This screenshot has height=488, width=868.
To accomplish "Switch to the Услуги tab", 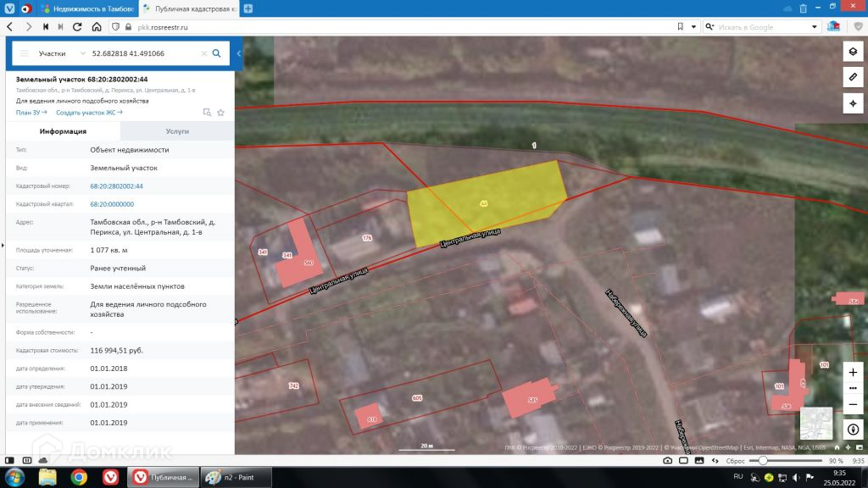I will point(177,131).
